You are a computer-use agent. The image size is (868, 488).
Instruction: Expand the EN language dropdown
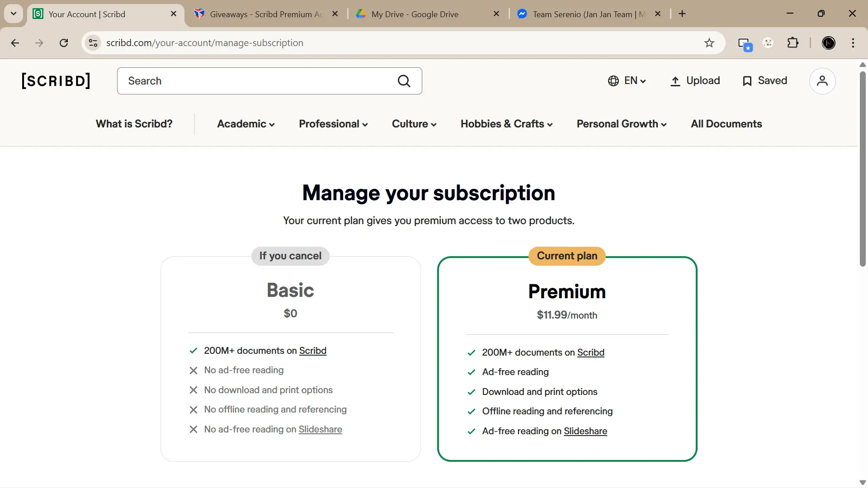627,81
